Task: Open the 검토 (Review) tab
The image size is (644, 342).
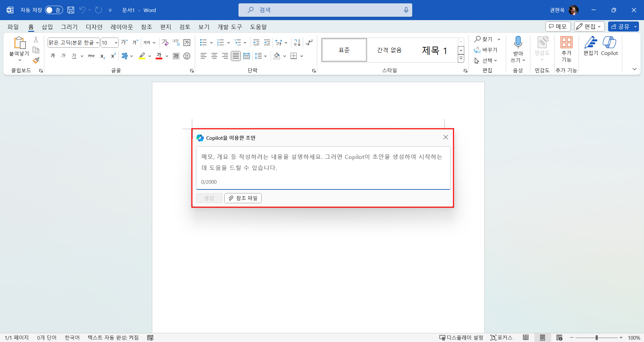Action: (x=185, y=27)
